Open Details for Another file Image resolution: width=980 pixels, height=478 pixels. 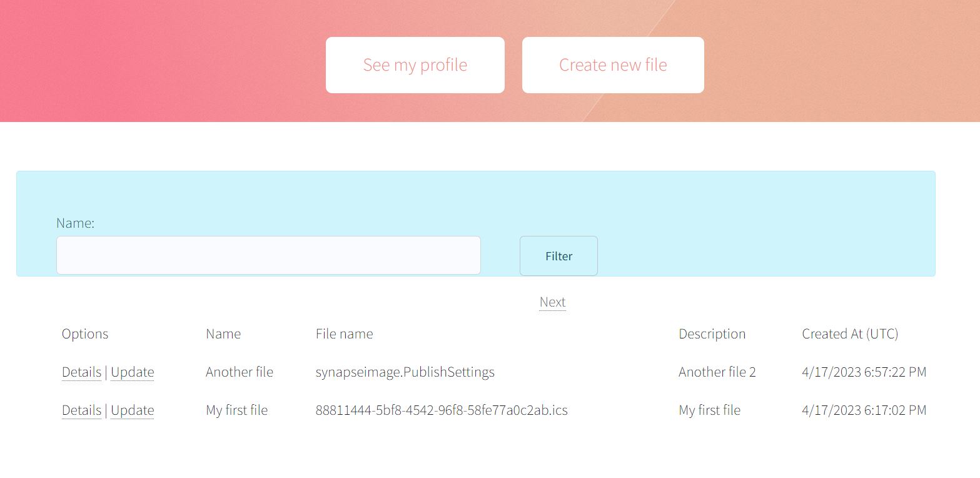coord(81,372)
